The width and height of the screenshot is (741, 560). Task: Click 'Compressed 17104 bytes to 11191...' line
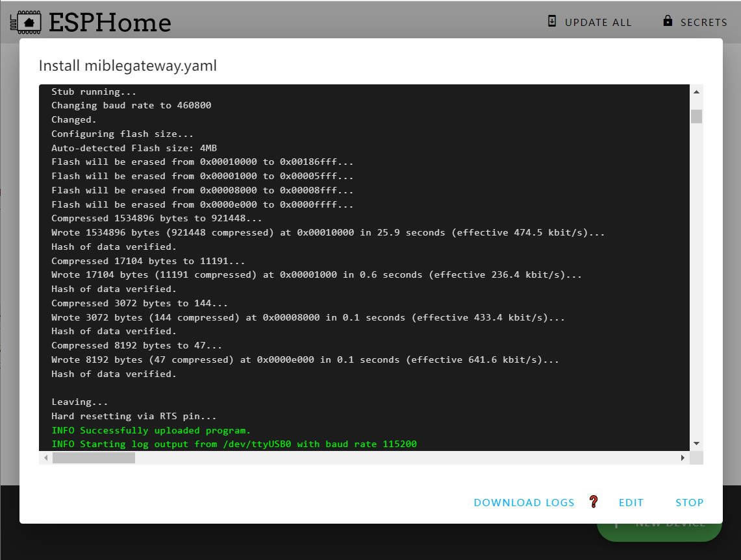tap(148, 261)
